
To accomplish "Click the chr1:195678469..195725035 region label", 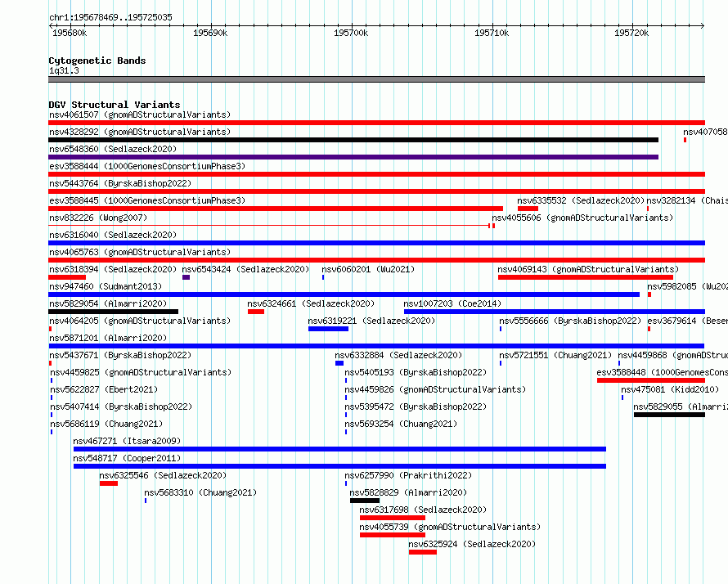I will point(110,17).
